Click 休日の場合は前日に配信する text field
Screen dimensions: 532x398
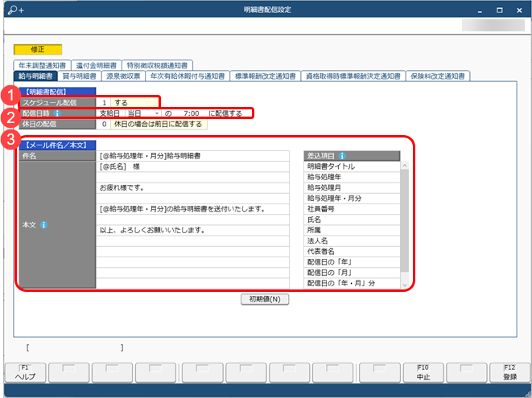click(159, 124)
